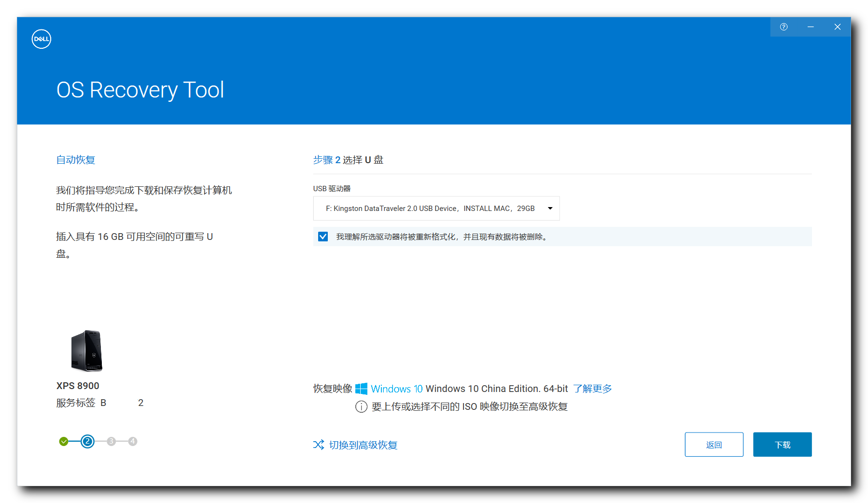
Task: Click 切换到高级恢复 link
Action: [x=363, y=445]
